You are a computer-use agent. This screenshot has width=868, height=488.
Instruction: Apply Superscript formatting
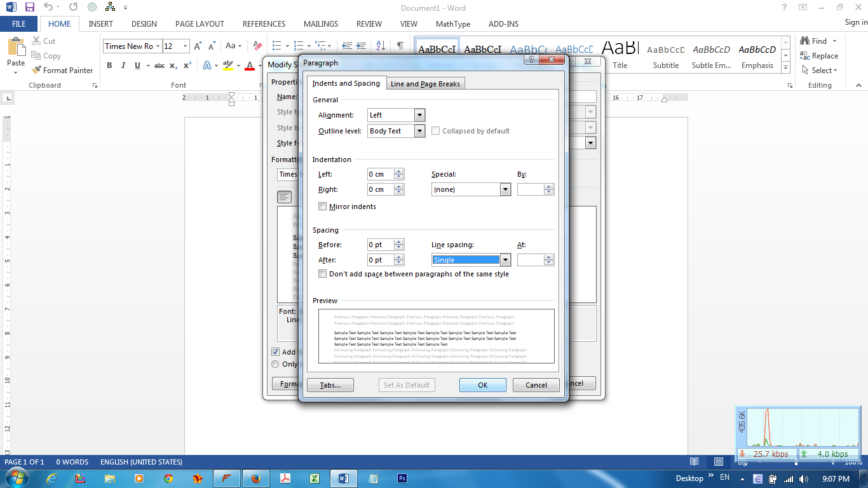coord(187,65)
